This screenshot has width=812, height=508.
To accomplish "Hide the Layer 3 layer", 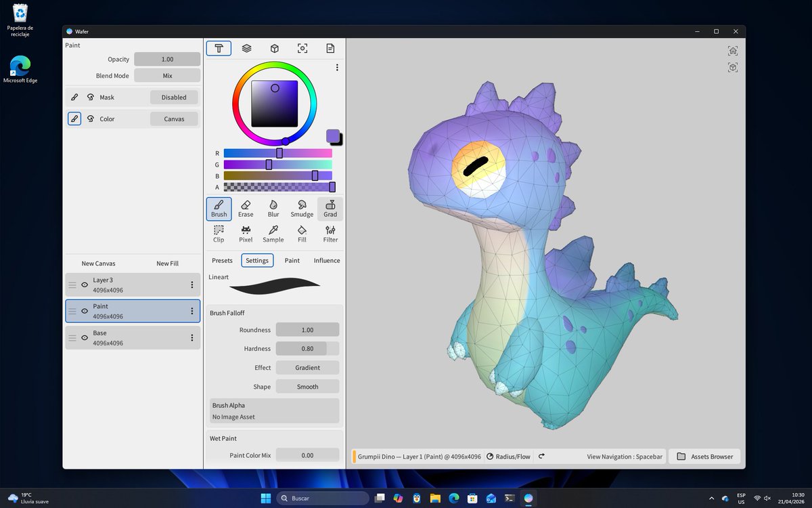I will 83,284.
